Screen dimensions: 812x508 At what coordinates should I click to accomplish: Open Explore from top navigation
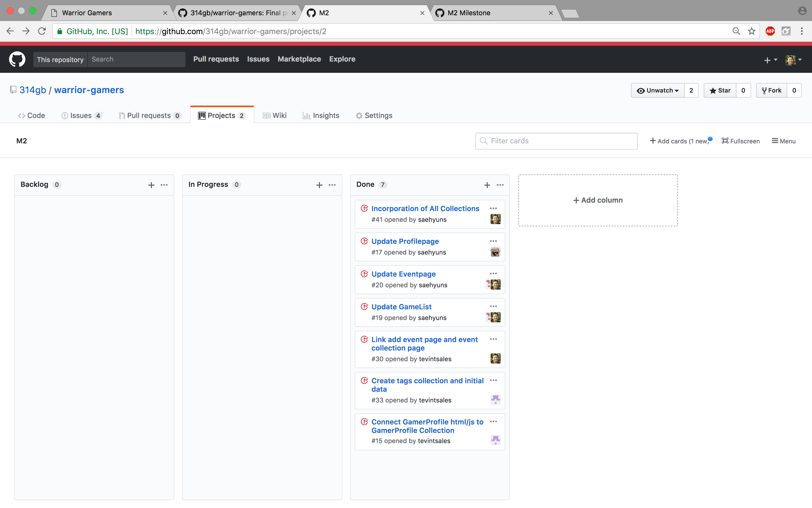click(x=342, y=59)
